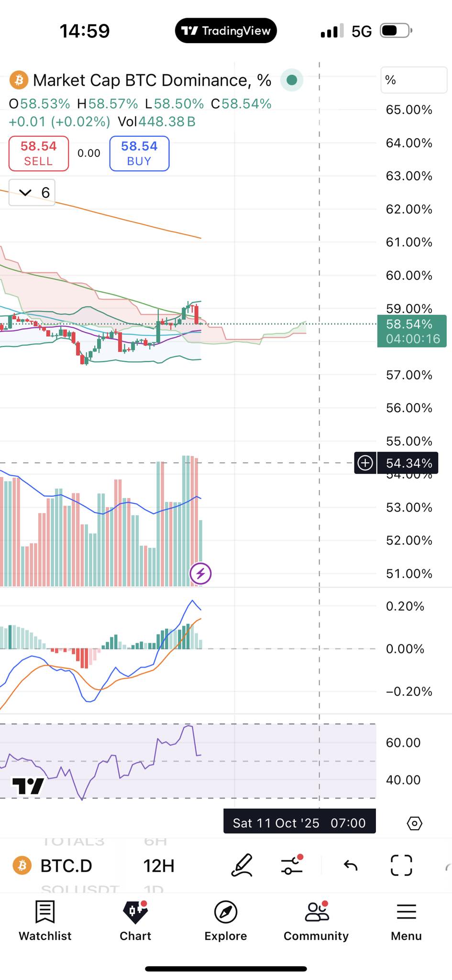Switch to the Explore tab

pyautogui.click(x=226, y=921)
